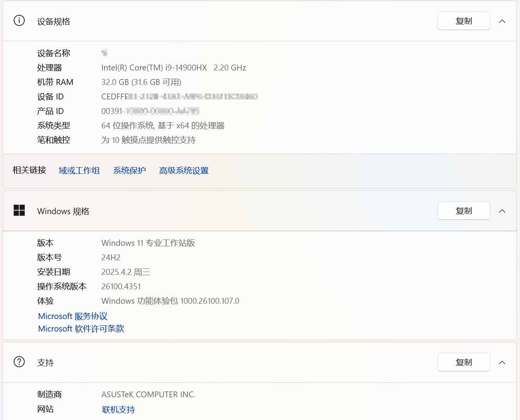
Task: Select the version value 24H2
Action: [111, 258]
